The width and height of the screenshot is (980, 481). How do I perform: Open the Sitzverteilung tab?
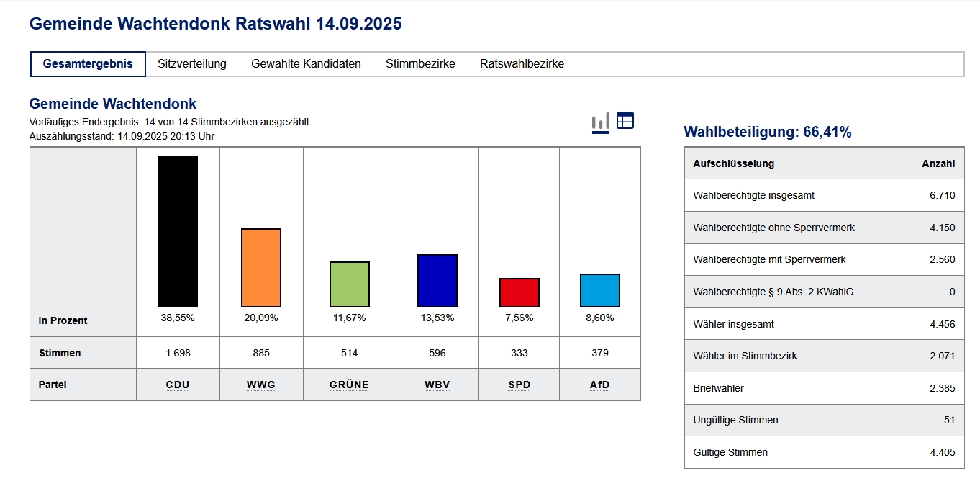[192, 64]
